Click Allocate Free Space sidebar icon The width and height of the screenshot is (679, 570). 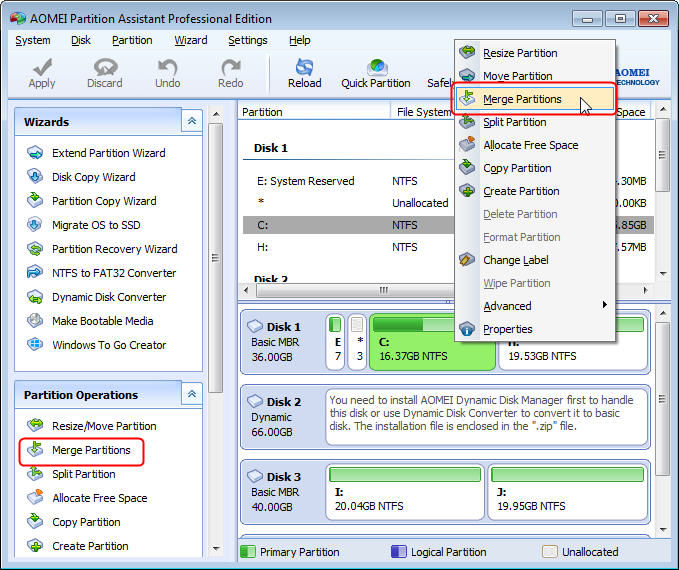pos(35,498)
